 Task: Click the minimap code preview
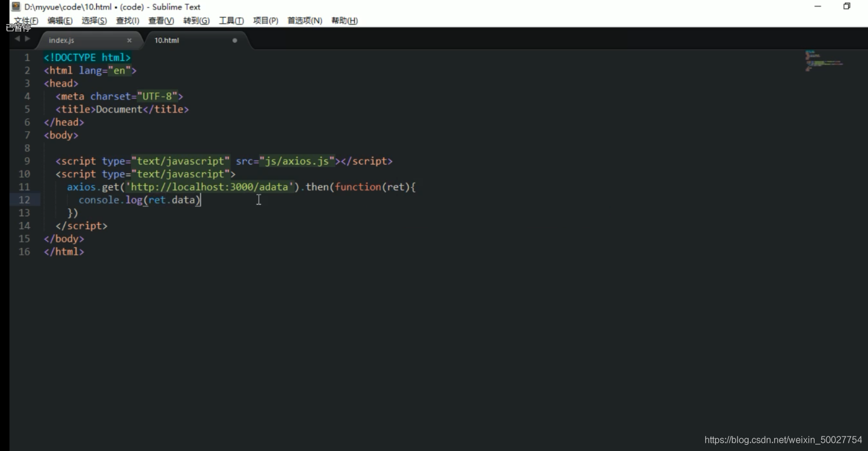[823, 61]
